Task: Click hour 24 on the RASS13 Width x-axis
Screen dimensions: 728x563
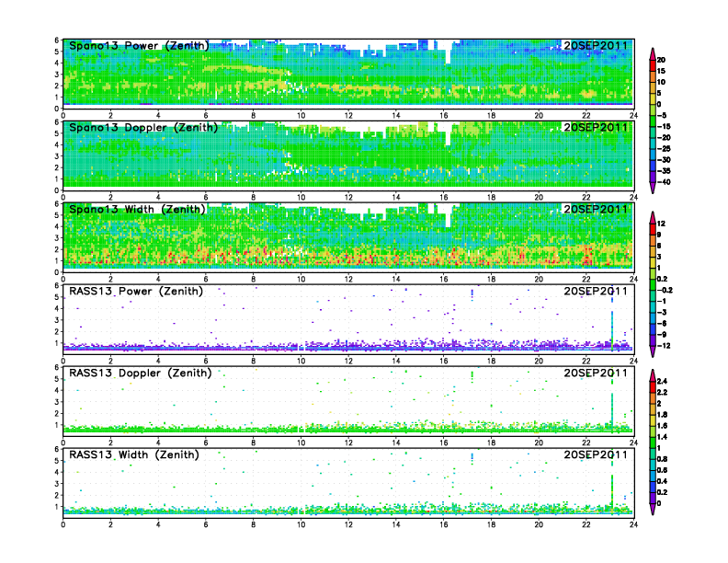Action: tap(633, 523)
